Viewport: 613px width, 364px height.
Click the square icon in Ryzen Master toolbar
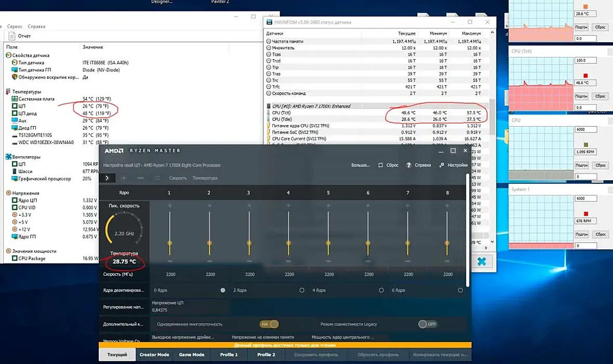pyautogui.click(x=157, y=178)
